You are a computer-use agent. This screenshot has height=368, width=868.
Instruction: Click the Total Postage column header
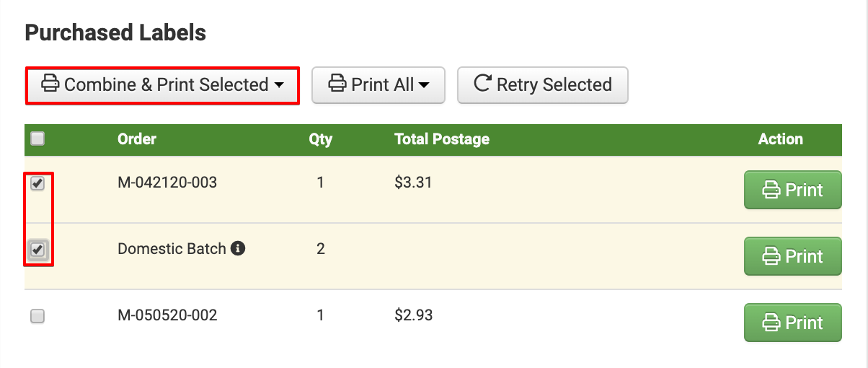coord(442,139)
